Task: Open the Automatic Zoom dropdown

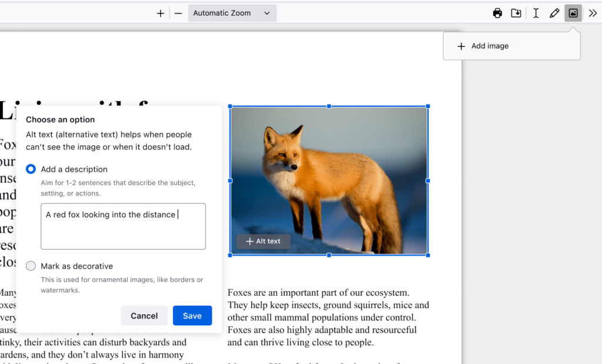Action: pyautogui.click(x=232, y=12)
